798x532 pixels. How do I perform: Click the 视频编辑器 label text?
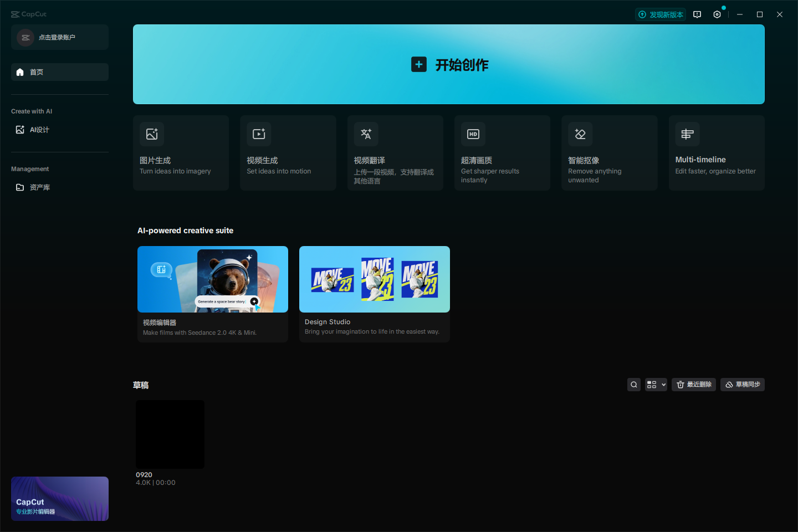pos(160,323)
